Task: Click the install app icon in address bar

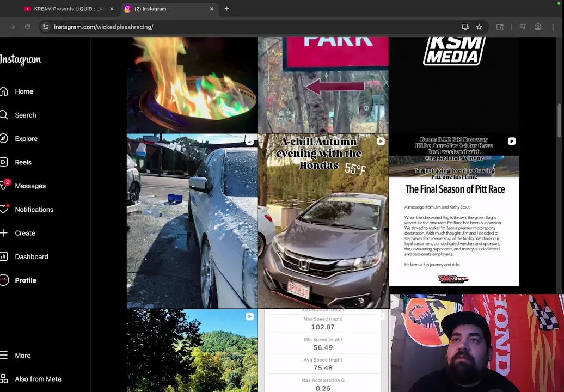Action: pyautogui.click(x=465, y=27)
